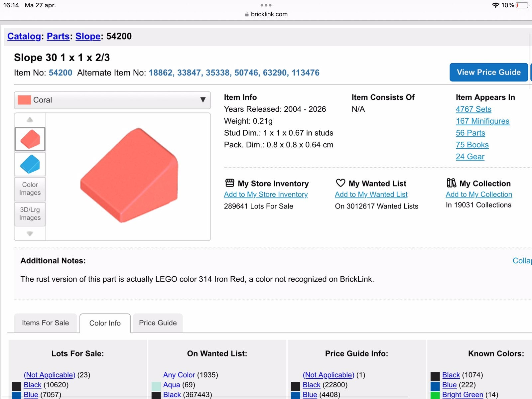
Task: Open Black (22800) in Price Guide Info
Action: [312, 385]
